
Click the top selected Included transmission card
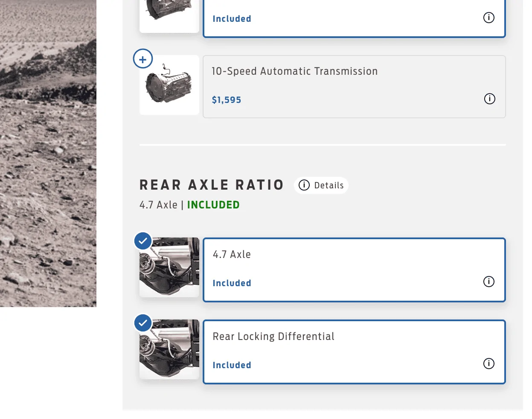(354, 18)
